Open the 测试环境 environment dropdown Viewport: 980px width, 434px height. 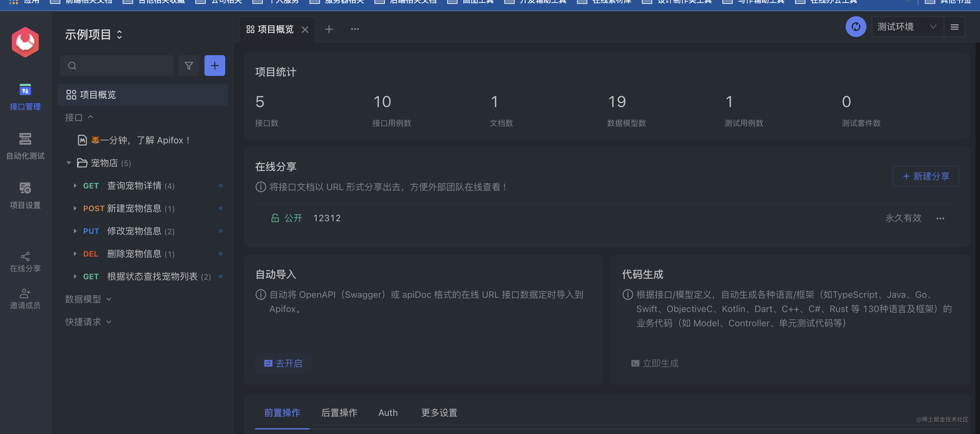click(x=907, y=27)
